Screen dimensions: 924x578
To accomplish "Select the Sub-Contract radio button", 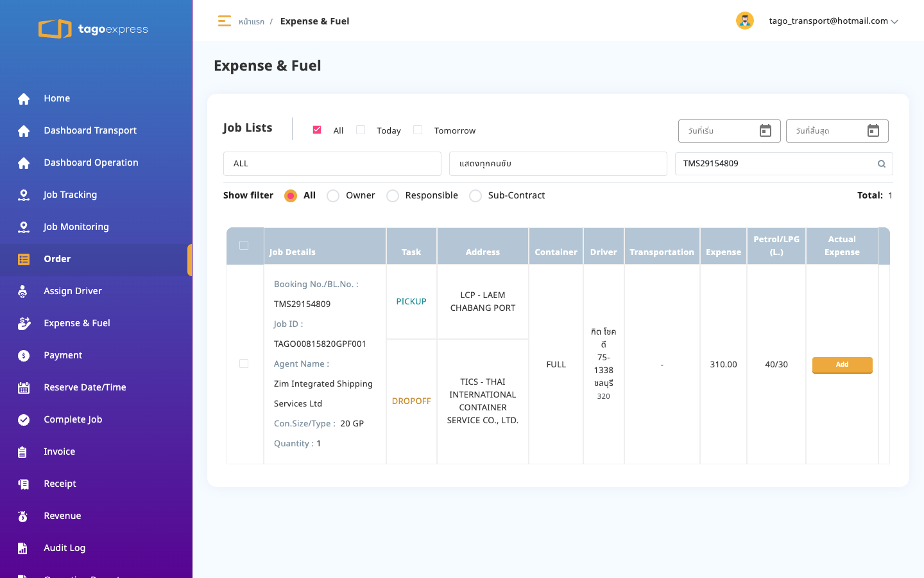I will [475, 196].
